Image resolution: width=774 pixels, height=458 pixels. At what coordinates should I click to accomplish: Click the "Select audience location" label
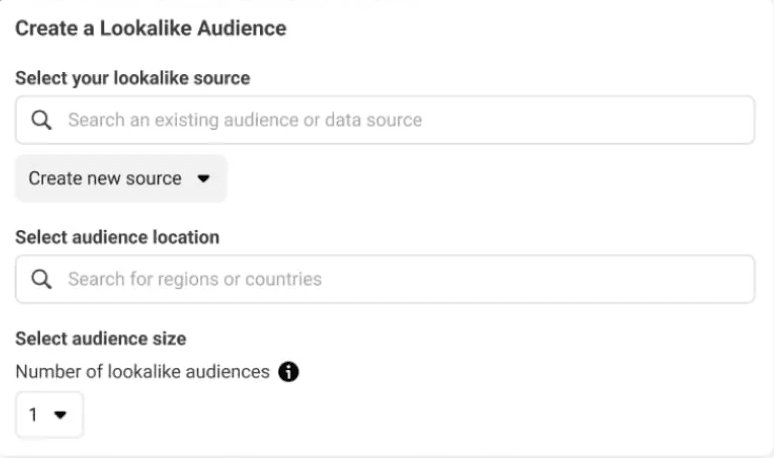click(x=118, y=237)
